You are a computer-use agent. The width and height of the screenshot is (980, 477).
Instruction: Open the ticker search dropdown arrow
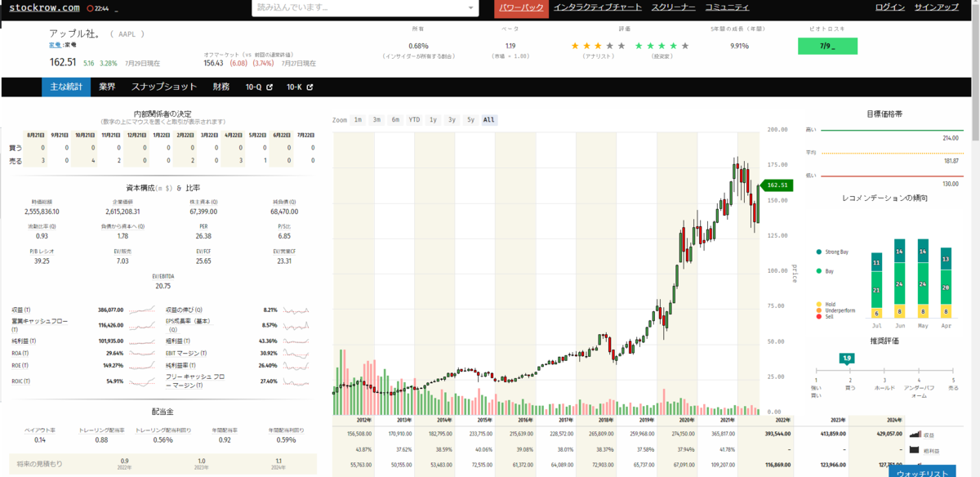click(471, 7)
